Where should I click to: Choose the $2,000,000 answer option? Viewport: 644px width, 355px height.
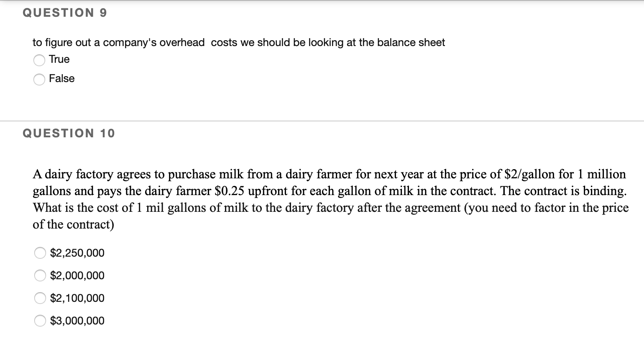(40, 275)
